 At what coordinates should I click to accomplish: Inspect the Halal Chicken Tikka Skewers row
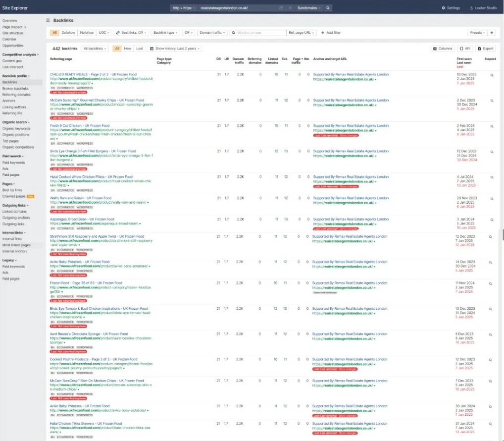tap(491, 424)
